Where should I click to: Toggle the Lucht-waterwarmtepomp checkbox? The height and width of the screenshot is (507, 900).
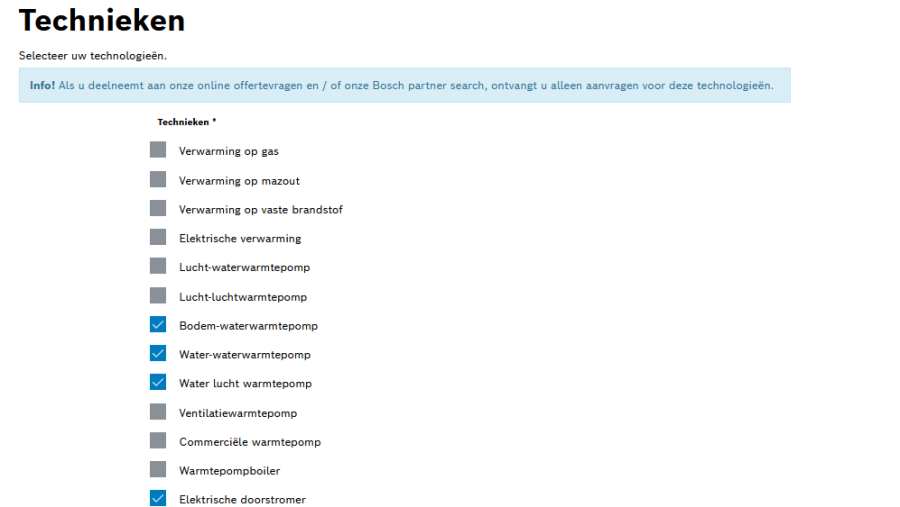(158, 266)
